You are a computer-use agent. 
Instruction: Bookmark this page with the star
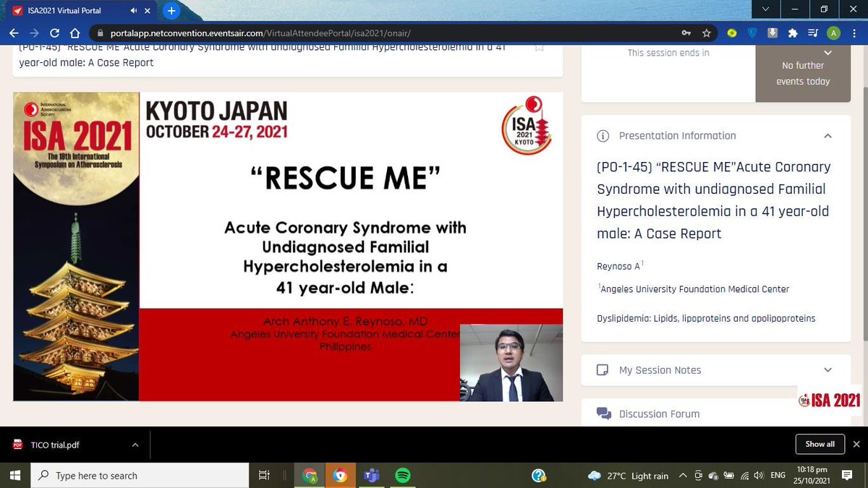pyautogui.click(x=706, y=33)
